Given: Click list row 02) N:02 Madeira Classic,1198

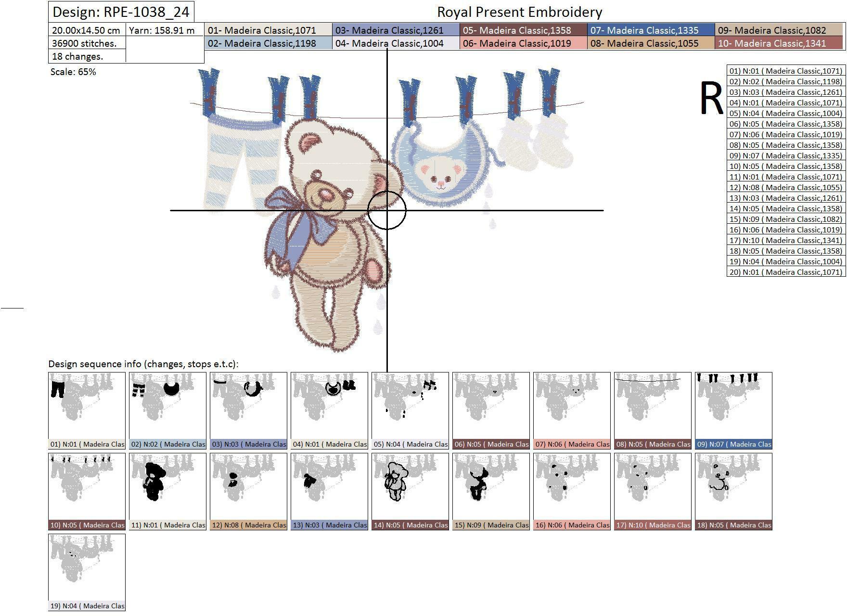Looking at the screenshot, I should (786, 81).
